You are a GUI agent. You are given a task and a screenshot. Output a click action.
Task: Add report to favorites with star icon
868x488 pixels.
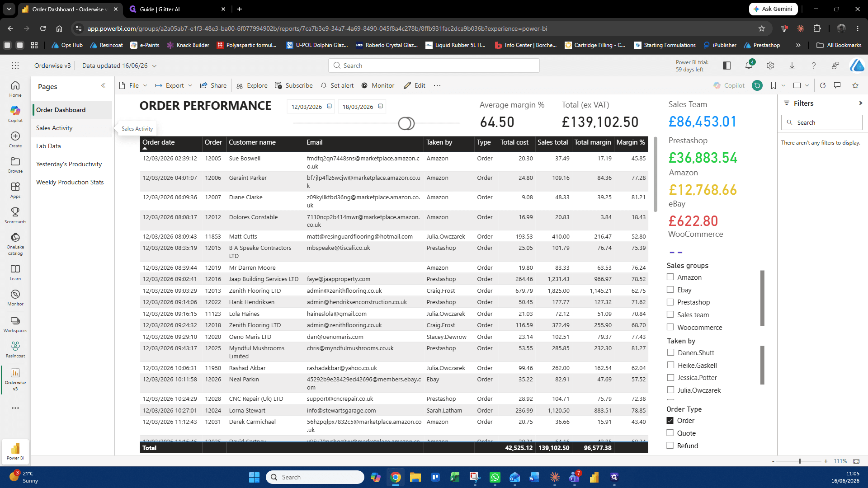click(855, 85)
